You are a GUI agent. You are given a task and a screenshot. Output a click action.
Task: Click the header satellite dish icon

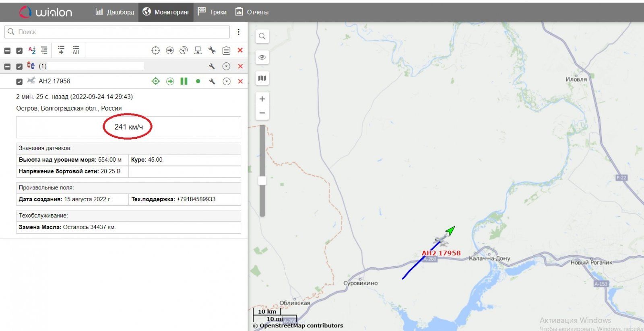(184, 50)
